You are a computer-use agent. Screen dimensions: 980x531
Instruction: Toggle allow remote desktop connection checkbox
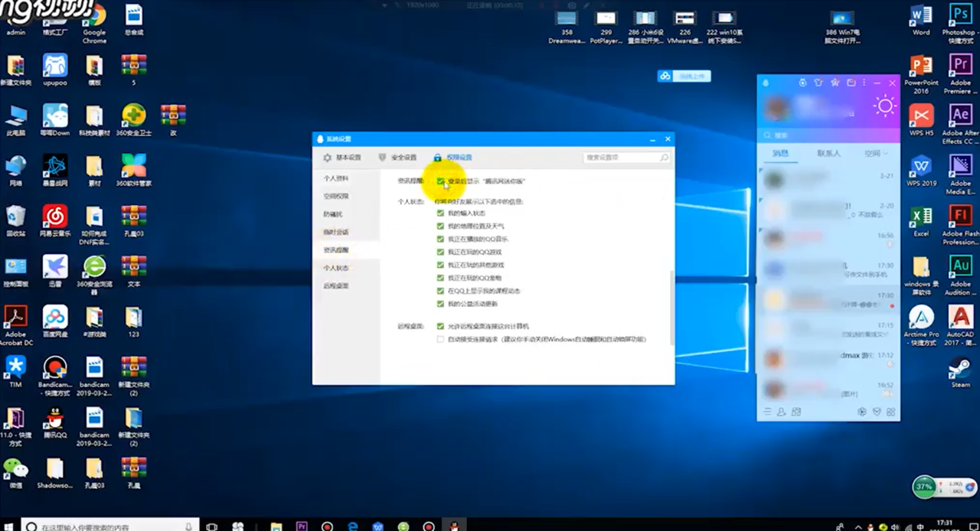[440, 326]
